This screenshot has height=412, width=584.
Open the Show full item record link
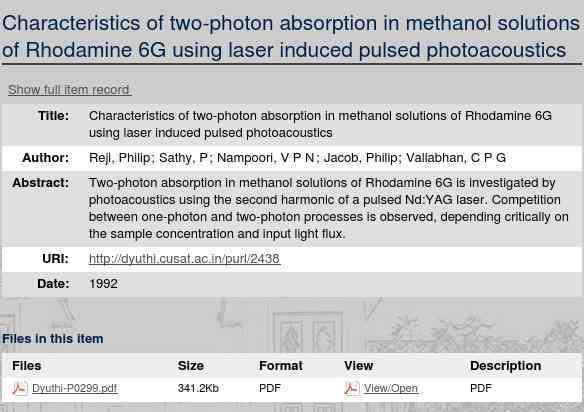[x=70, y=90]
